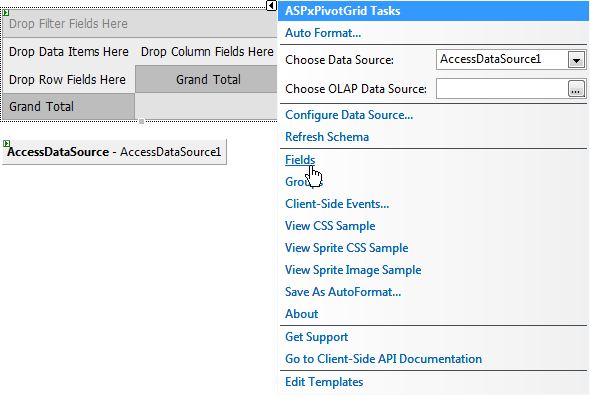The image size is (590, 395).
Task: Click View Sprite CSS Sample
Action: [x=347, y=248]
